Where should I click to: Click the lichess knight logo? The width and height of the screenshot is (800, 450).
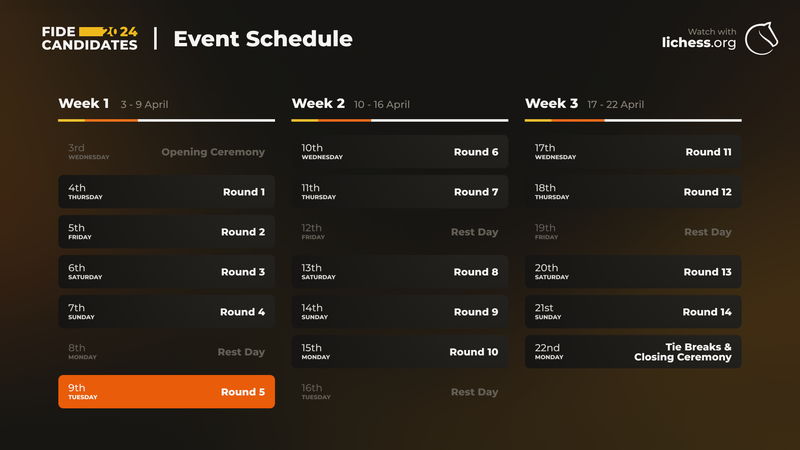[767, 38]
